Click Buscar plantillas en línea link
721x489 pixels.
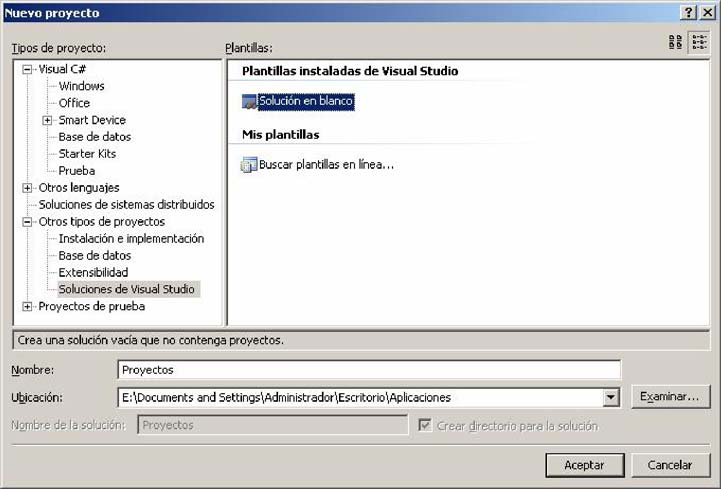click(326, 165)
